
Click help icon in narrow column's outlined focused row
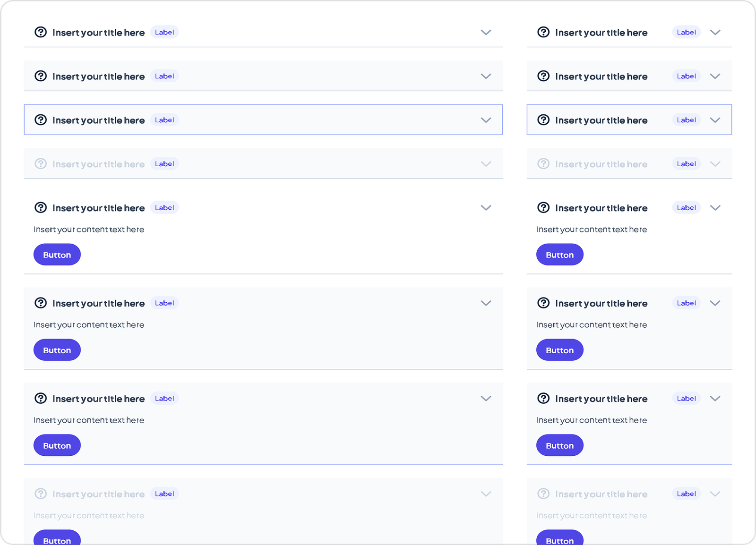pyautogui.click(x=543, y=120)
